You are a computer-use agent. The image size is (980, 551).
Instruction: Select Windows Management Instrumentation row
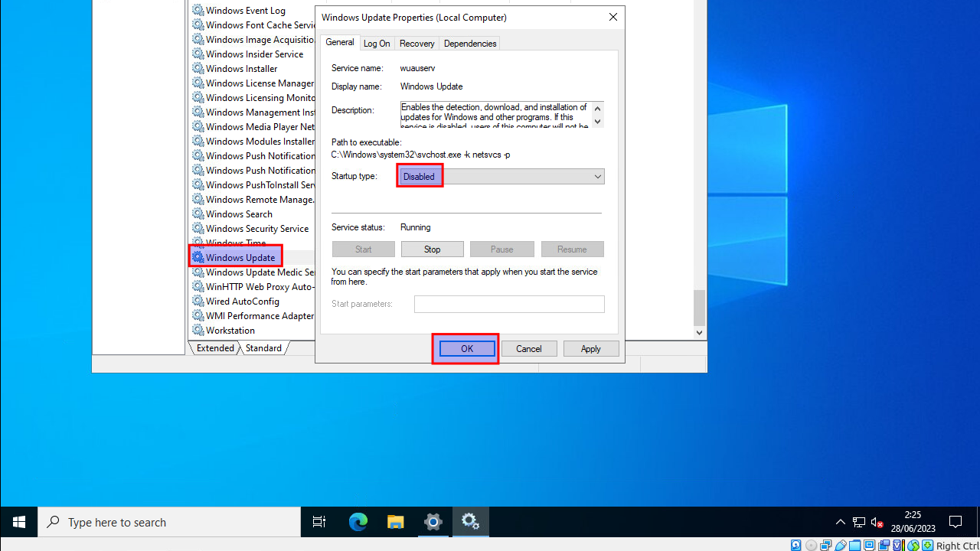[x=253, y=112]
